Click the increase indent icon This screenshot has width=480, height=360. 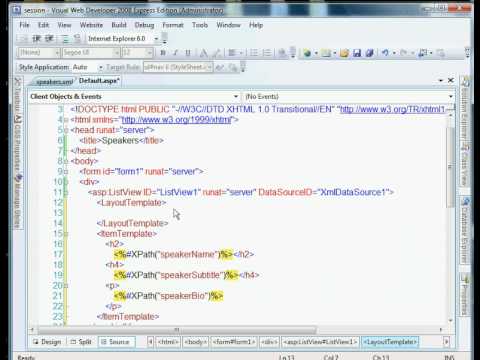click(x=49, y=39)
